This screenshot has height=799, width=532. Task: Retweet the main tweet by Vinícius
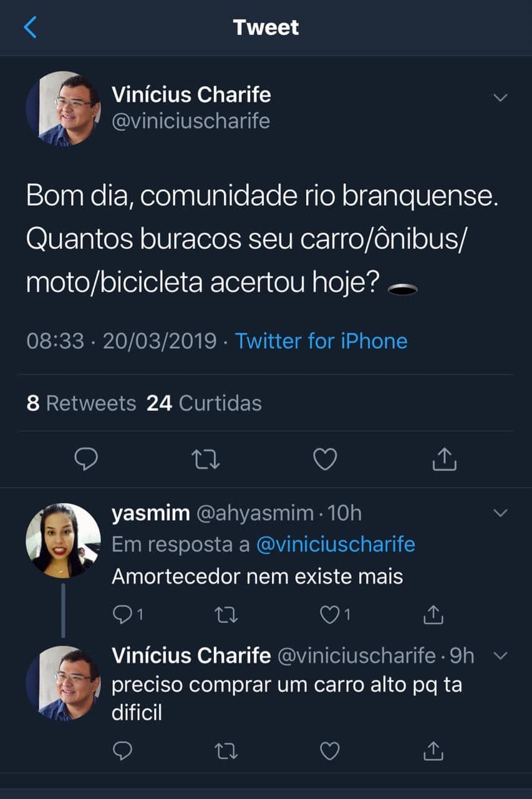(x=205, y=460)
